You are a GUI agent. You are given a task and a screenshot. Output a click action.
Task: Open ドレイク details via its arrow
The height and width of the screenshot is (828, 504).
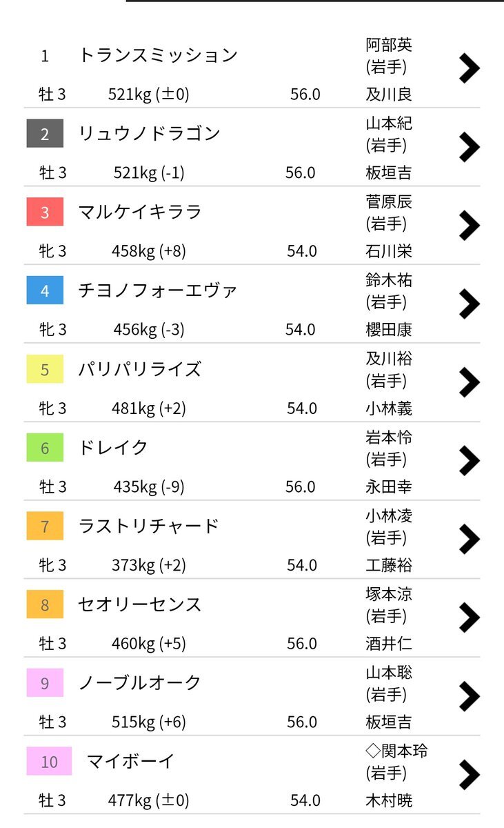pyautogui.click(x=469, y=460)
